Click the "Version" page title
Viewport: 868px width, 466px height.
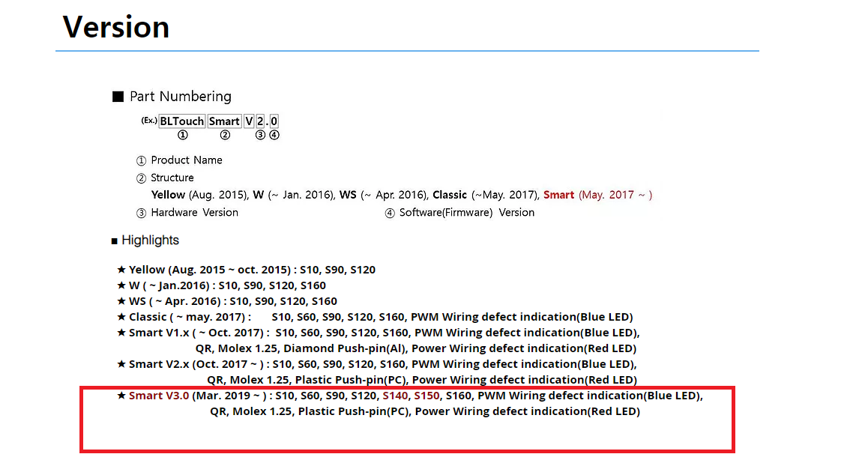click(x=115, y=27)
